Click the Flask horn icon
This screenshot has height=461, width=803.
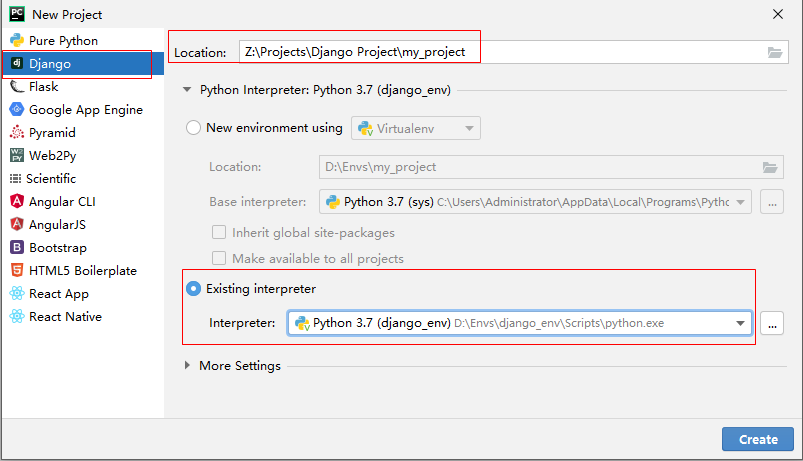pyautogui.click(x=17, y=86)
